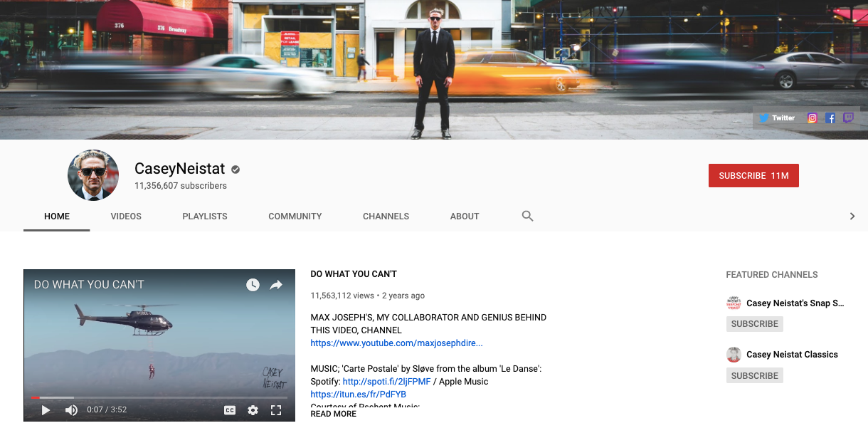This screenshot has height=433, width=868.
Task: Open the VIDEOS tab
Action: pyautogui.click(x=126, y=216)
